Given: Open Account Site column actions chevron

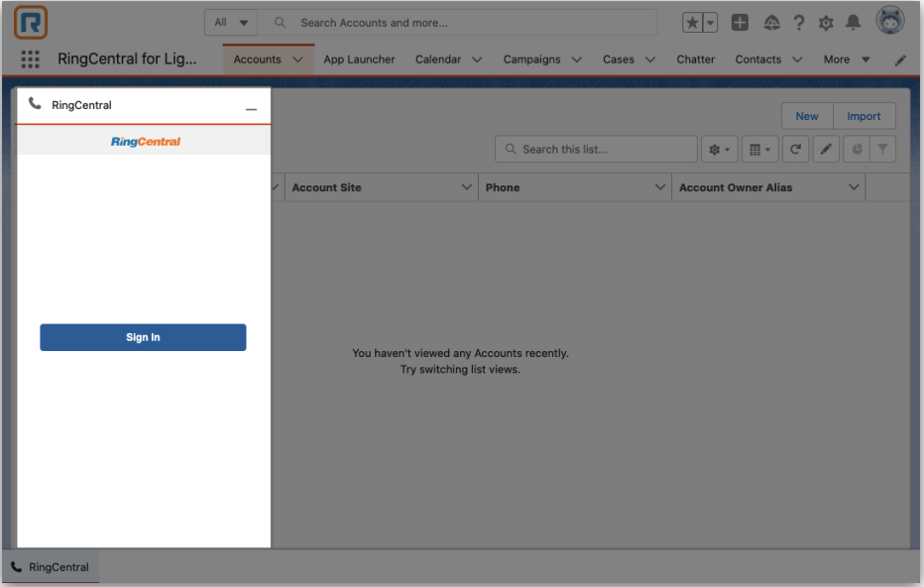Looking at the screenshot, I should coord(467,187).
